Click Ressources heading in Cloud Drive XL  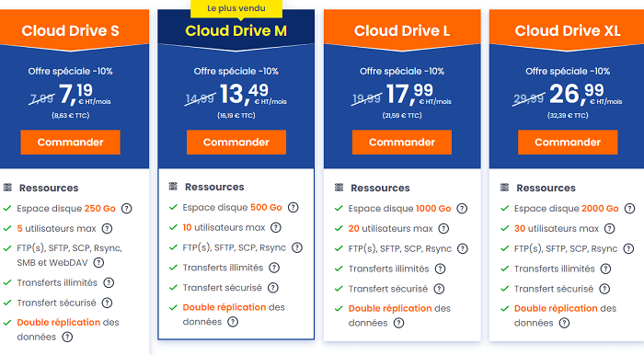pos(546,188)
